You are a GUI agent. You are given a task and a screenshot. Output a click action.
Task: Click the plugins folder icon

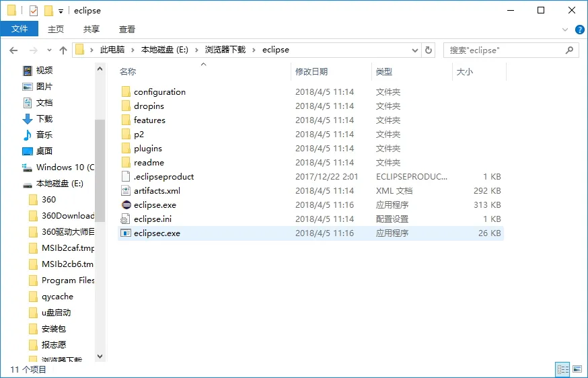pos(126,149)
